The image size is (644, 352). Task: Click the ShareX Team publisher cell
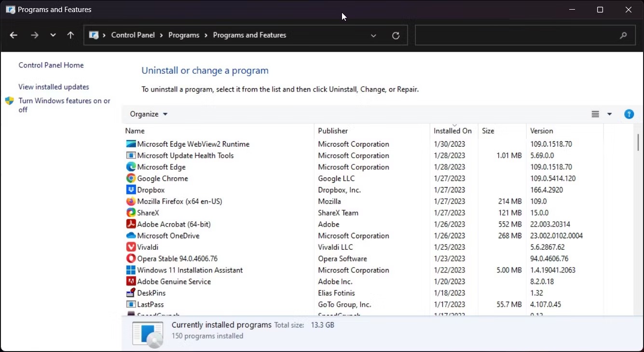tap(338, 213)
